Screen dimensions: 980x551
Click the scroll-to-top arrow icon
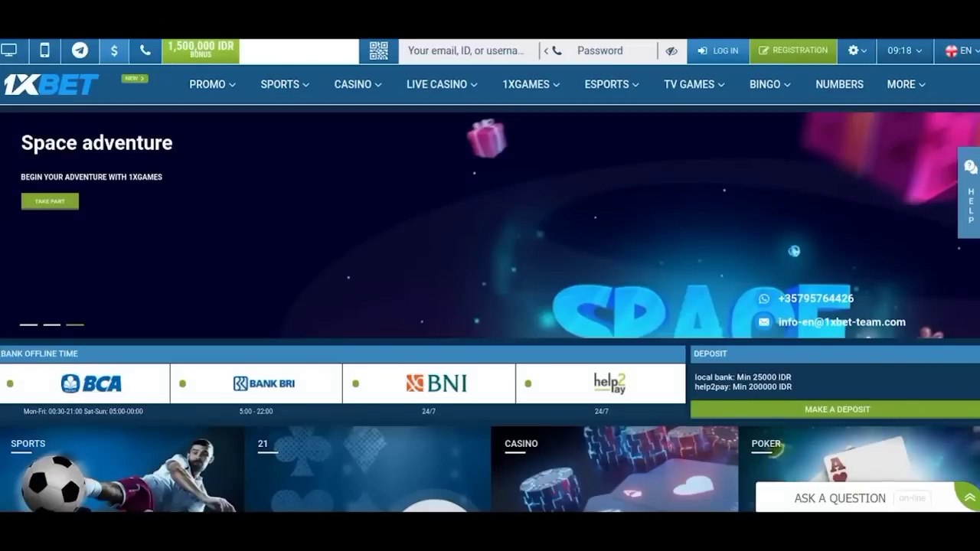coord(969,497)
